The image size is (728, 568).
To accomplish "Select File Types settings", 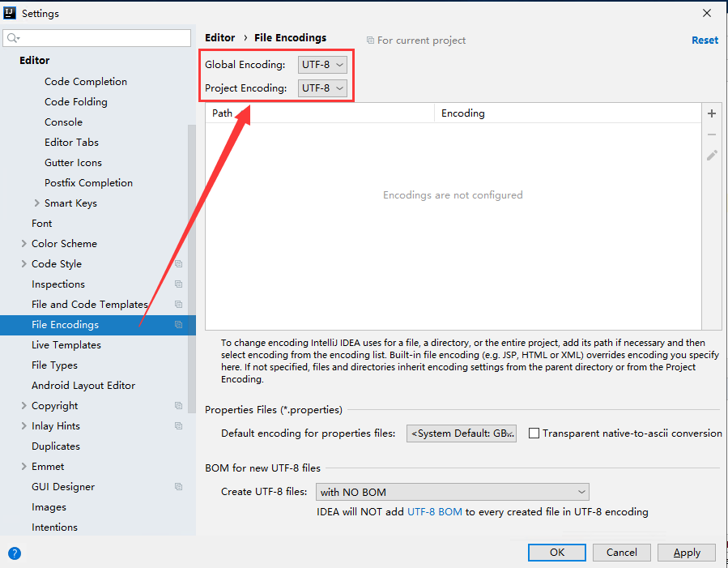I will click(x=54, y=365).
